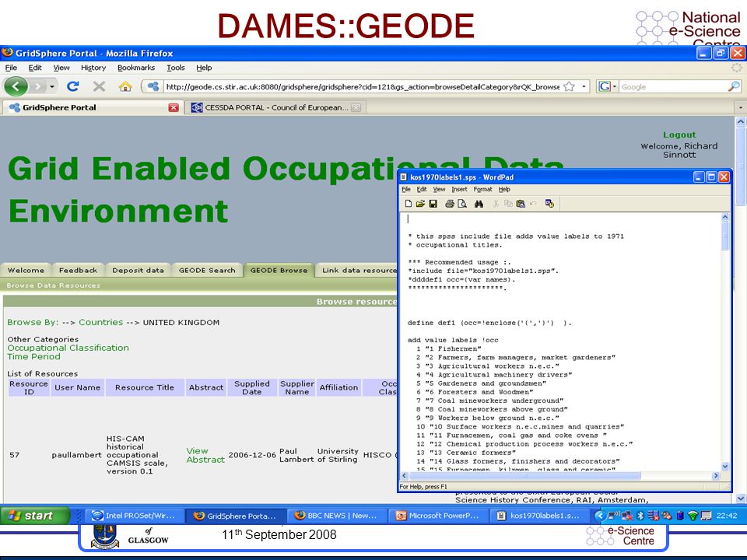Viewport: 747px width, 560px height.
Task: Open Firefox Tools menu
Action: [175, 68]
